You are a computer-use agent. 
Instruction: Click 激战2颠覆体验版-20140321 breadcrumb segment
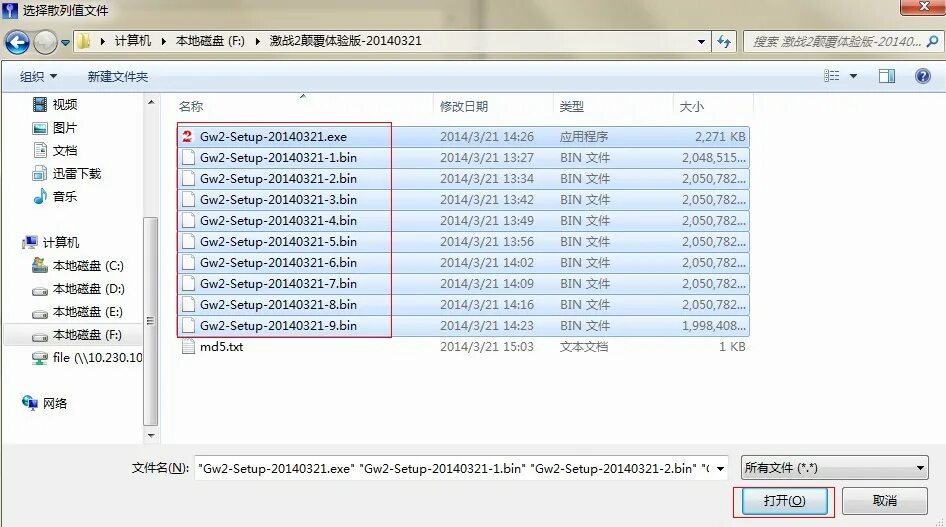345,41
